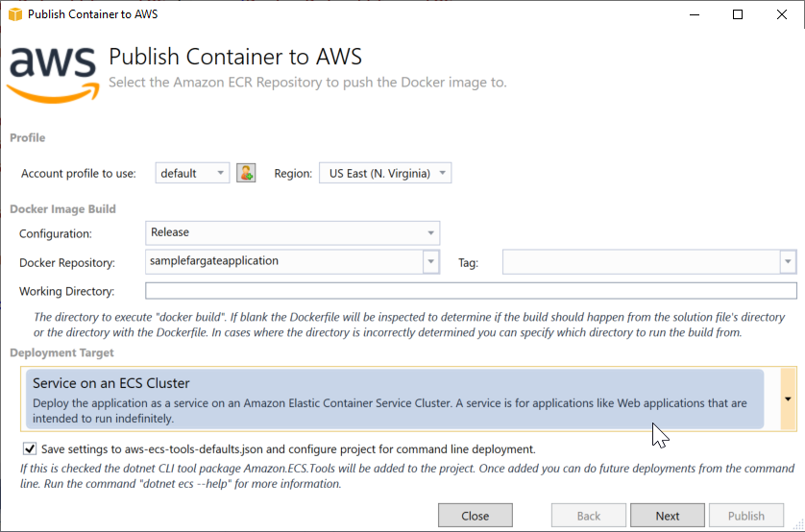
Task: Click the add account profile icon
Action: [246, 173]
